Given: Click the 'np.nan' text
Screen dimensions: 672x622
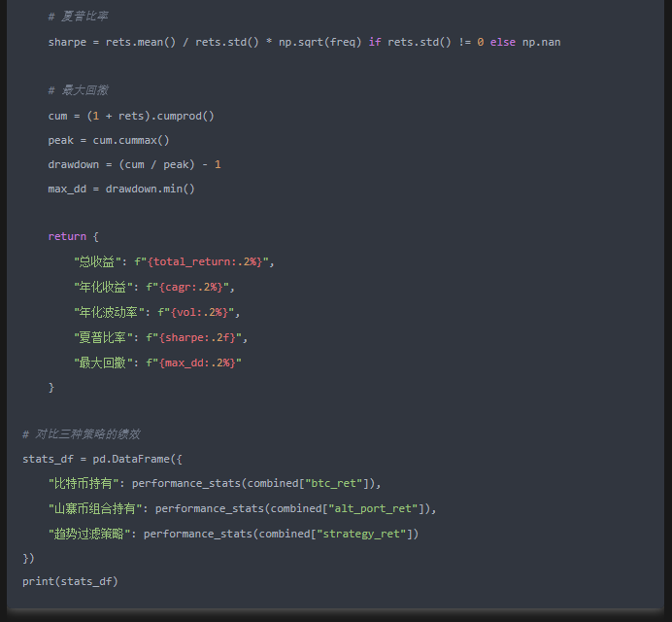Looking at the screenshot, I should coord(541,42).
